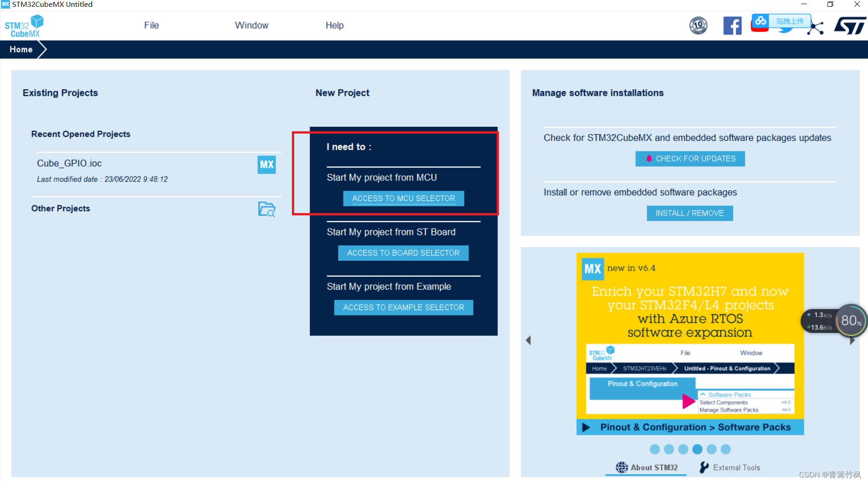Screen dimensions: 868x483
Task: Click the Other Projects label
Action: tap(61, 209)
